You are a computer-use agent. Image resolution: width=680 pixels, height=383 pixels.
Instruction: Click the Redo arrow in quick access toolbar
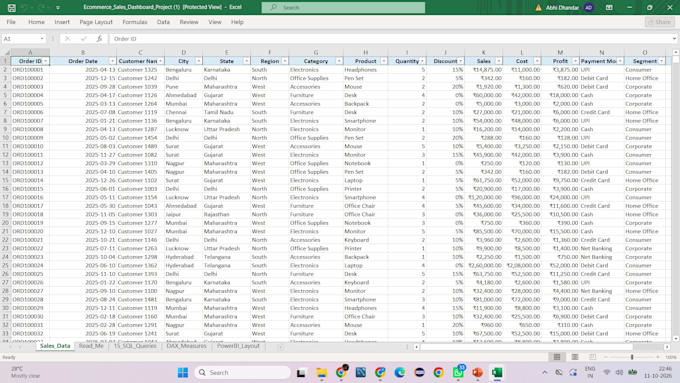[42, 7]
